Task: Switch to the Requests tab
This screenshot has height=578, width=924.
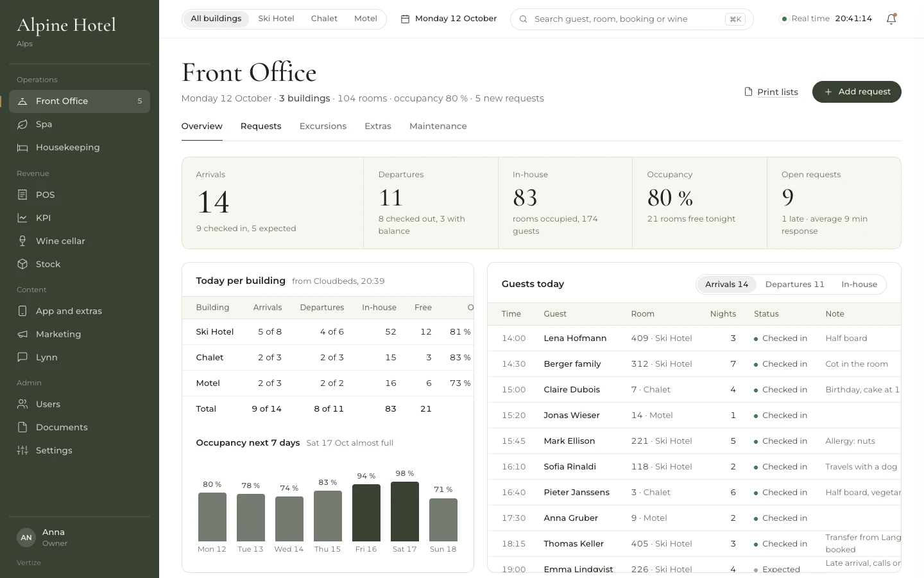Action: [261, 127]
